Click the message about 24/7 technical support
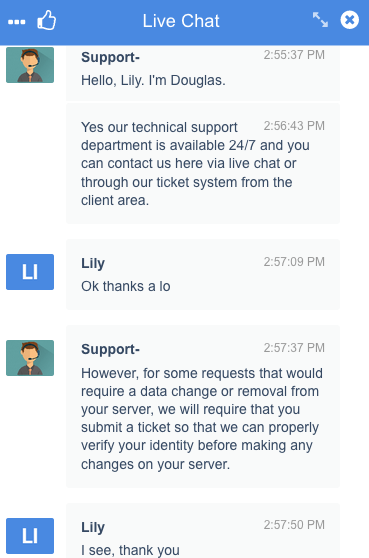The height and width of the screenshot is (558, 369). pyautogui.click(x=195, y=164)
